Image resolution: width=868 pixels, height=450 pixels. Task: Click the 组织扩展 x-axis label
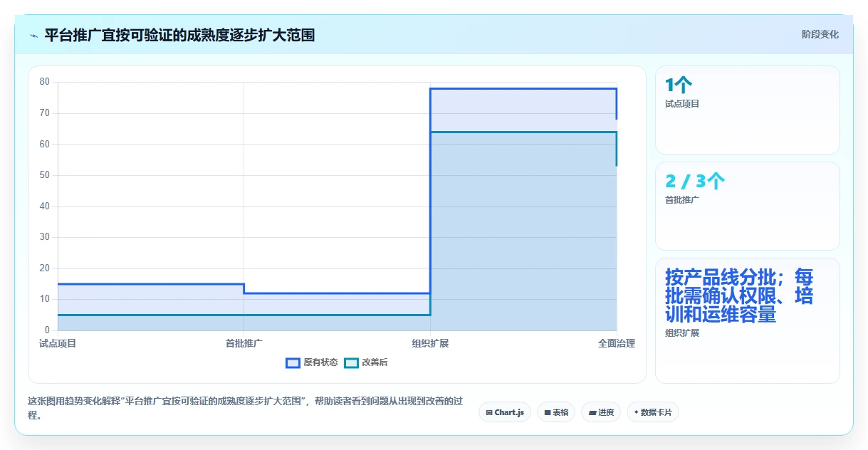pos(430,343)
